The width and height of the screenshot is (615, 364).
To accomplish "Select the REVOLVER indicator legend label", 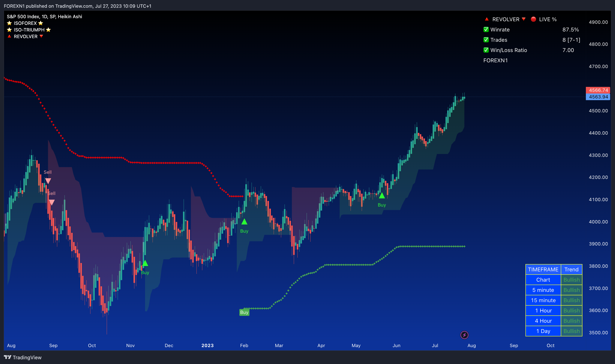I will pyautogui.click(x=25, y=36).
